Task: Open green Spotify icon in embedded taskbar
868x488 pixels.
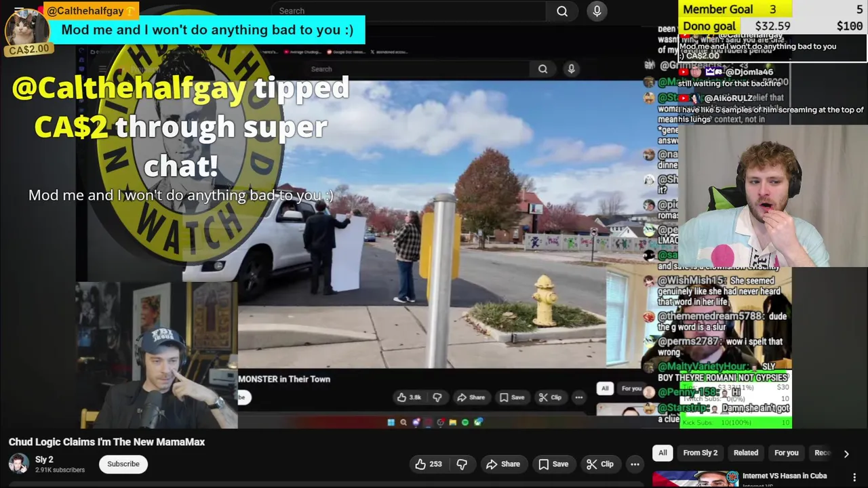Action: pyautogui.click(x=465, y=422)
